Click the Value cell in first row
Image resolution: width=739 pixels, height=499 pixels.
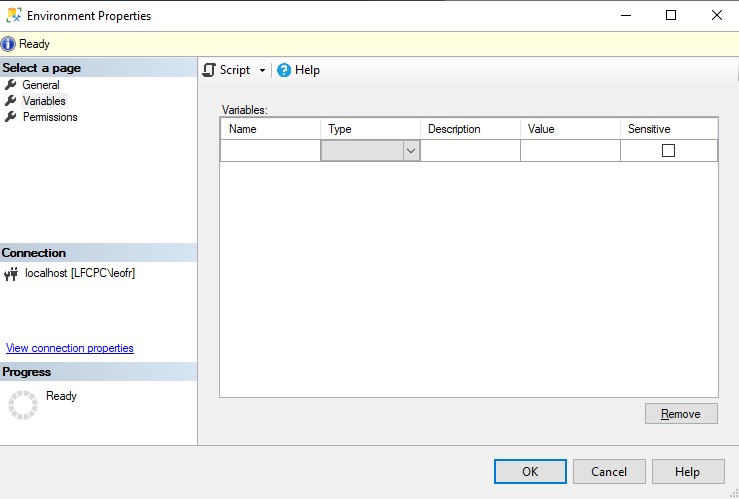coord(570,151)
